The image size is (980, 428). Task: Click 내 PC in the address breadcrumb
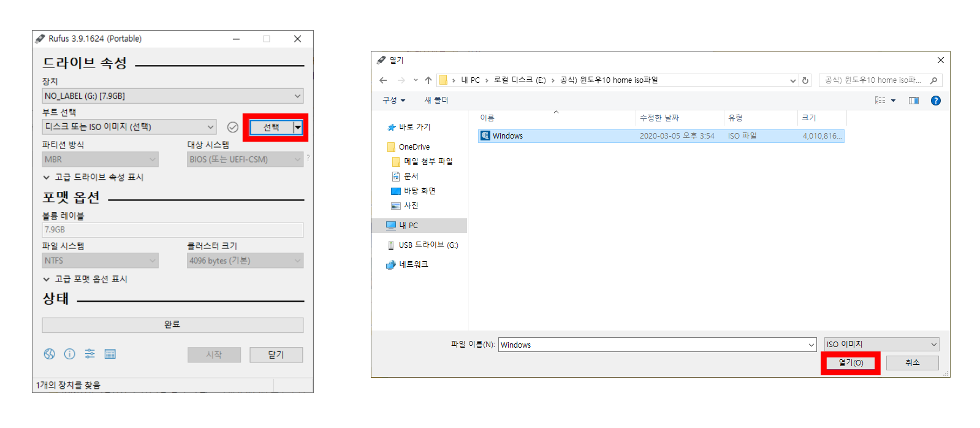(x=471, y=80)
